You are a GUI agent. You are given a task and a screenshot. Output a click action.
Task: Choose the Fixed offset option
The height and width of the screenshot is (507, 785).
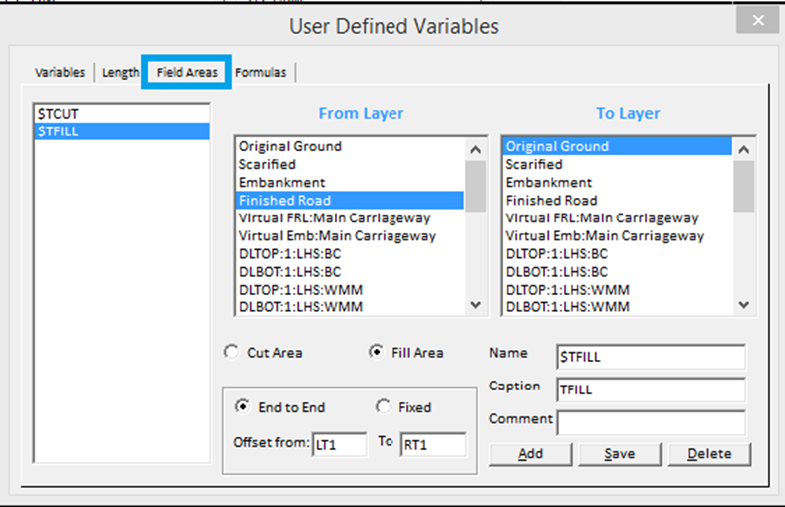coord(383,407)
